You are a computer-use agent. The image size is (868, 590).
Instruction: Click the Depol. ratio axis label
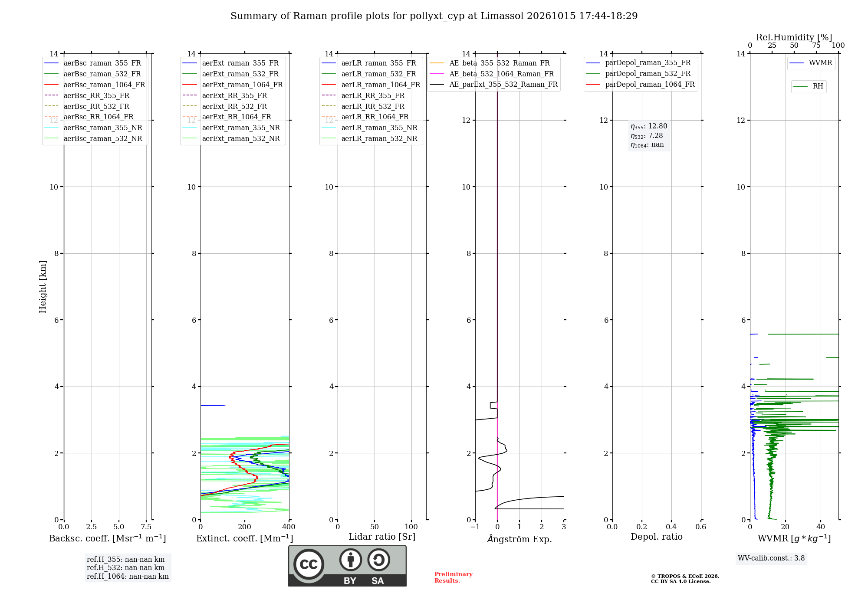[657, 537]
